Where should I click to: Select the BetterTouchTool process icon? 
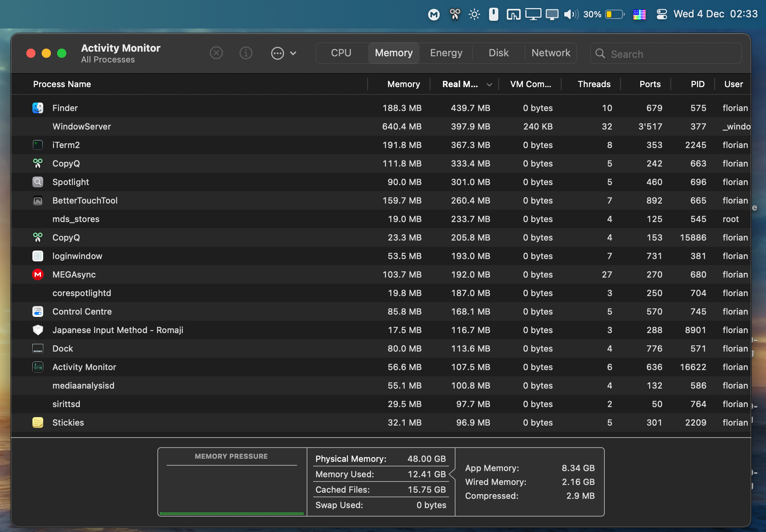coord(38,200)
